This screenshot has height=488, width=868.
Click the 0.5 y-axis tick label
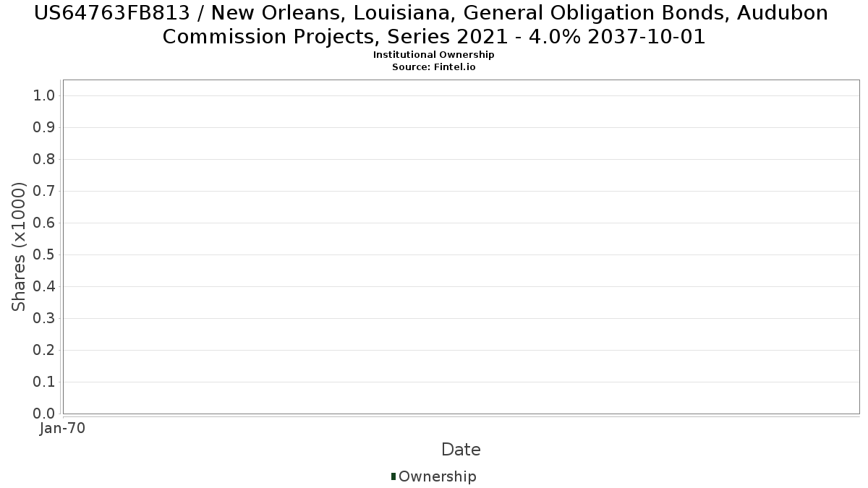click(45, 255)
